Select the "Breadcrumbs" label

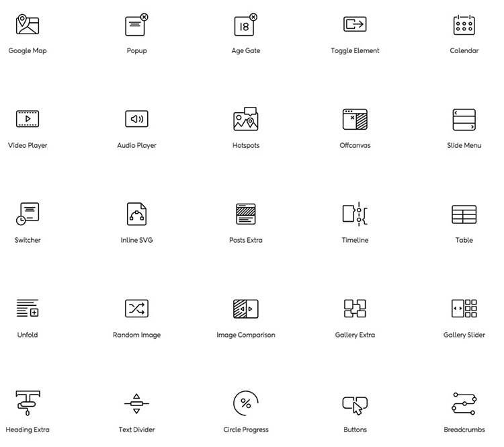464,430
